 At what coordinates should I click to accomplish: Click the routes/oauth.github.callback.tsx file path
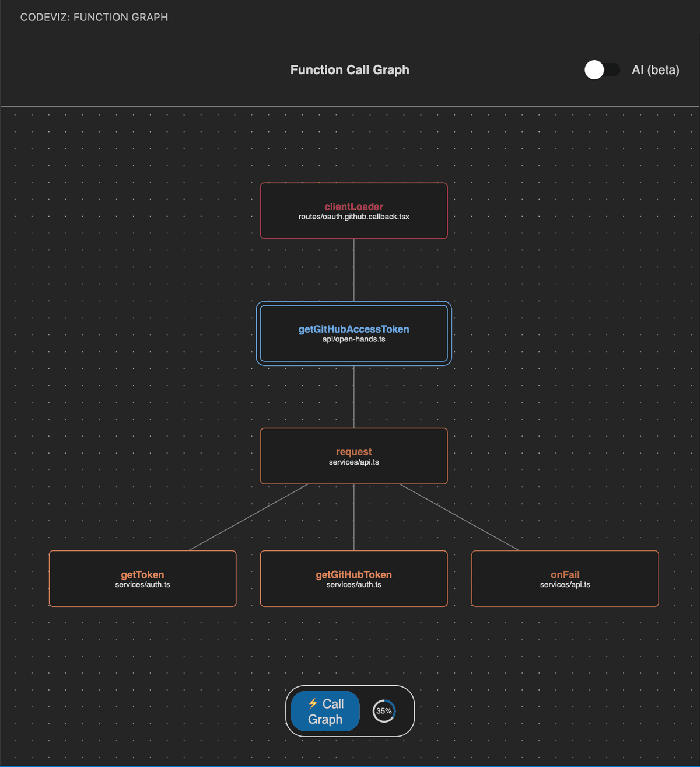[354, 217]
